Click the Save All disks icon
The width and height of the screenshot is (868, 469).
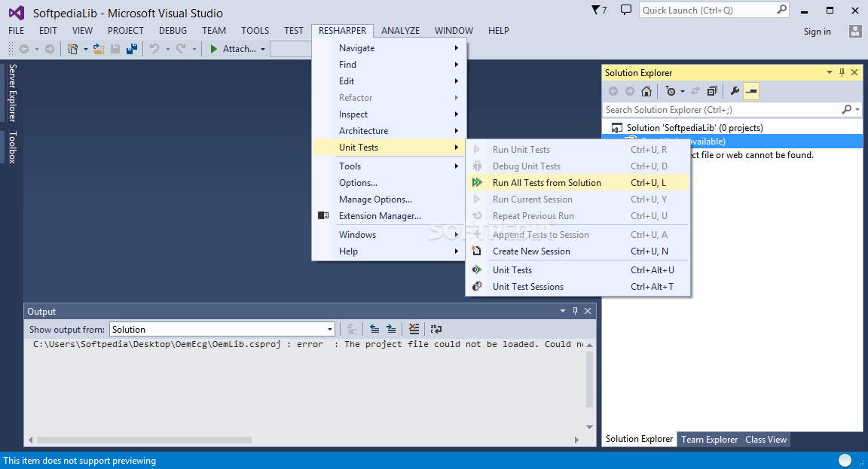pos(132,49)
